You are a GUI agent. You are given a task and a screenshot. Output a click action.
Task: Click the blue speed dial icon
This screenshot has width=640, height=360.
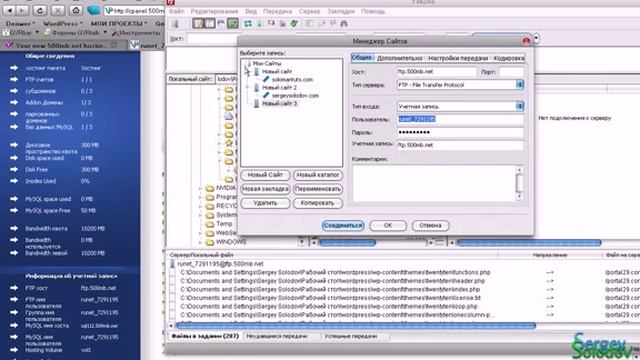click(94, 10)
